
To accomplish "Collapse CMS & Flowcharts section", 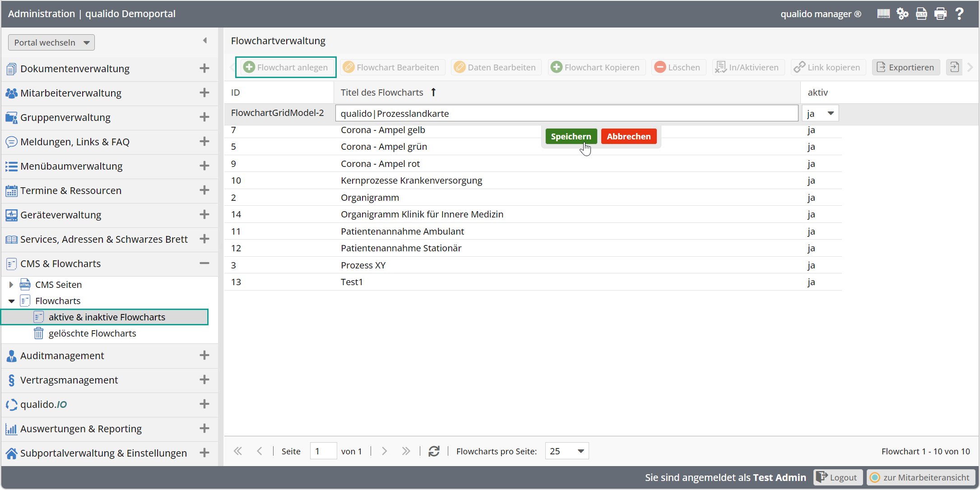I will point(204,263).
